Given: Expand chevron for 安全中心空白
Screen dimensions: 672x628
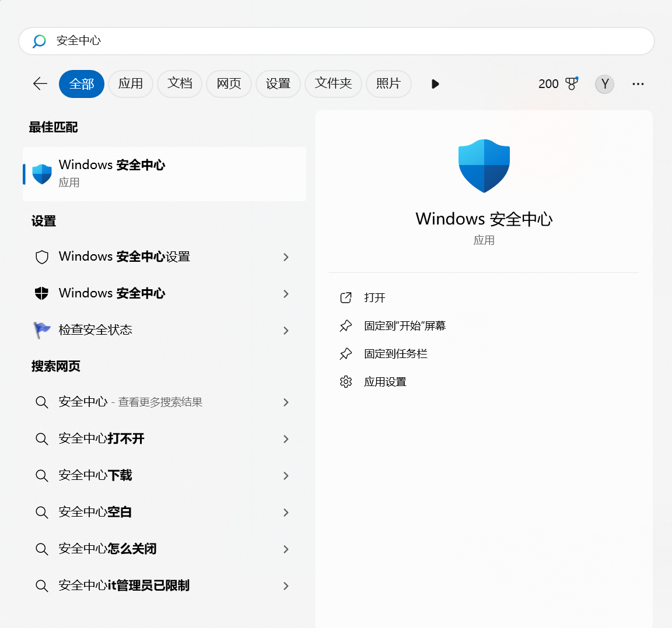Looking at the screenshot, I should click(286, 513).
